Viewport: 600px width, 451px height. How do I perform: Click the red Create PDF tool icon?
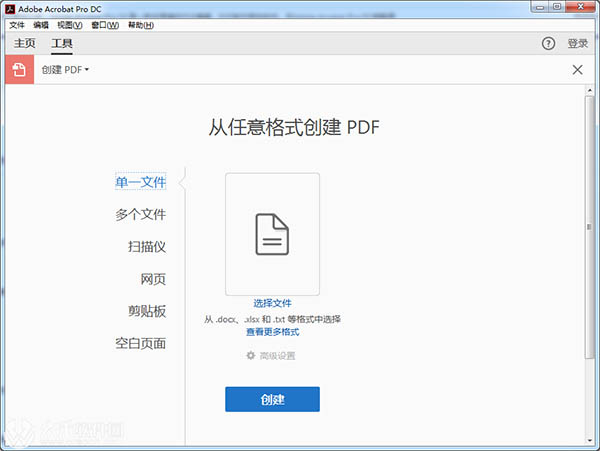click(20, 69)
